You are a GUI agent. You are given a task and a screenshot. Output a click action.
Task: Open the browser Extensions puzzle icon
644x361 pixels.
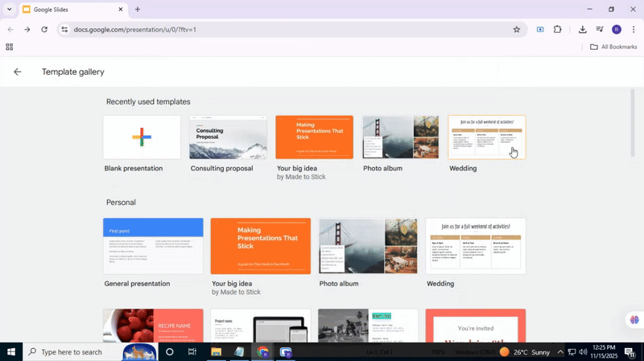pos(557,30)
